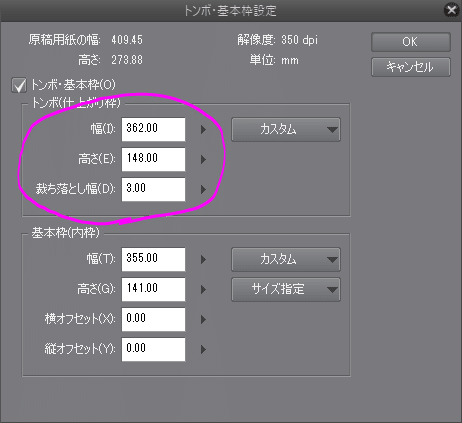Click the paper width value 409.45
Viewport: 462px width, 423px height.
127,40
